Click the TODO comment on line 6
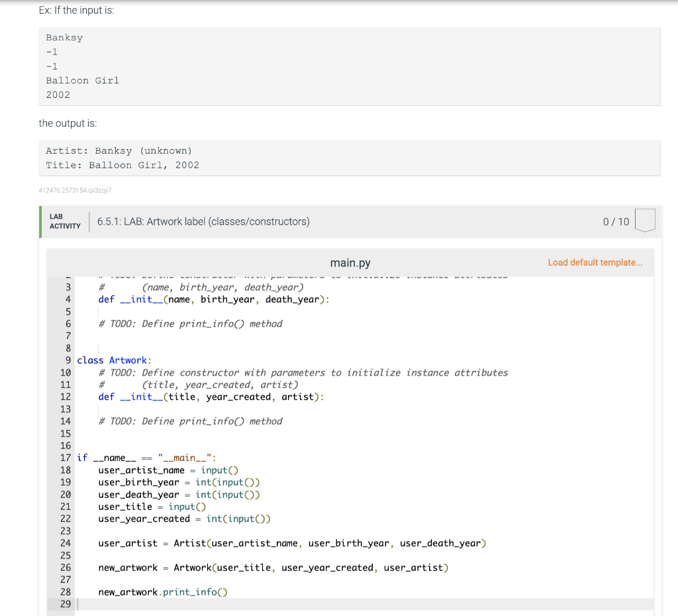Viewport: 678px width, 616px height. click(190, 323)
